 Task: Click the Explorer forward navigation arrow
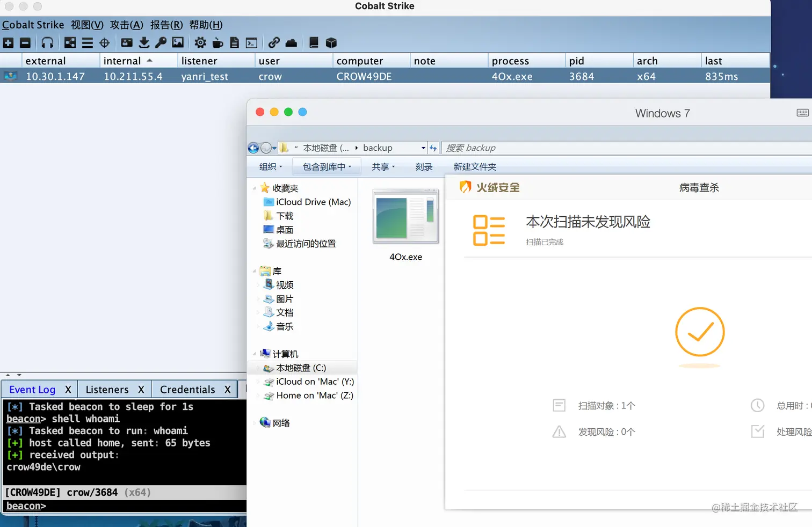(266, 148)
